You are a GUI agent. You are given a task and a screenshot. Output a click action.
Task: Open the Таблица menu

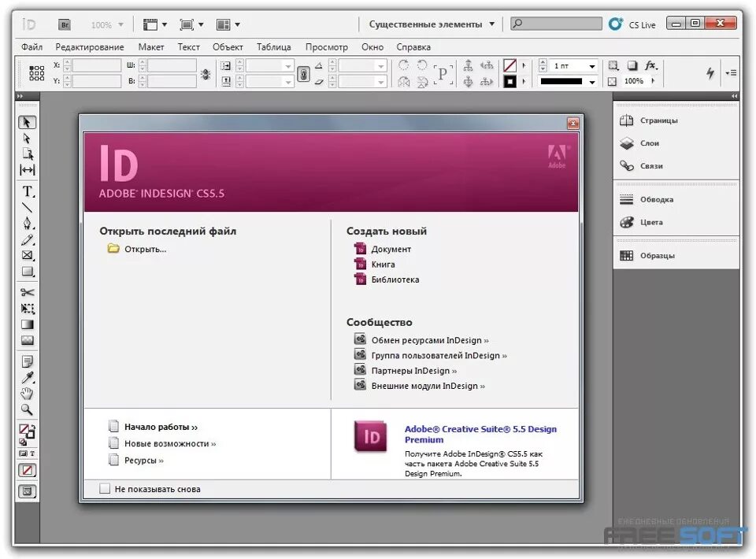(x=273, y=47)
